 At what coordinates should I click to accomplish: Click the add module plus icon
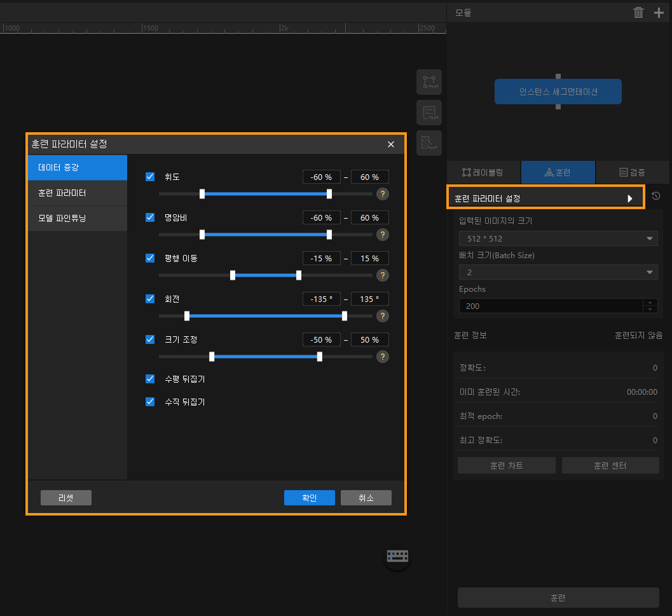click(x=659, y=12)
